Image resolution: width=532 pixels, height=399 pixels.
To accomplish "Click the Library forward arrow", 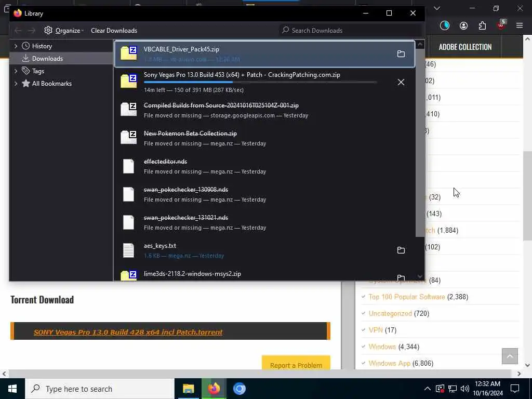I will [32, 30].
